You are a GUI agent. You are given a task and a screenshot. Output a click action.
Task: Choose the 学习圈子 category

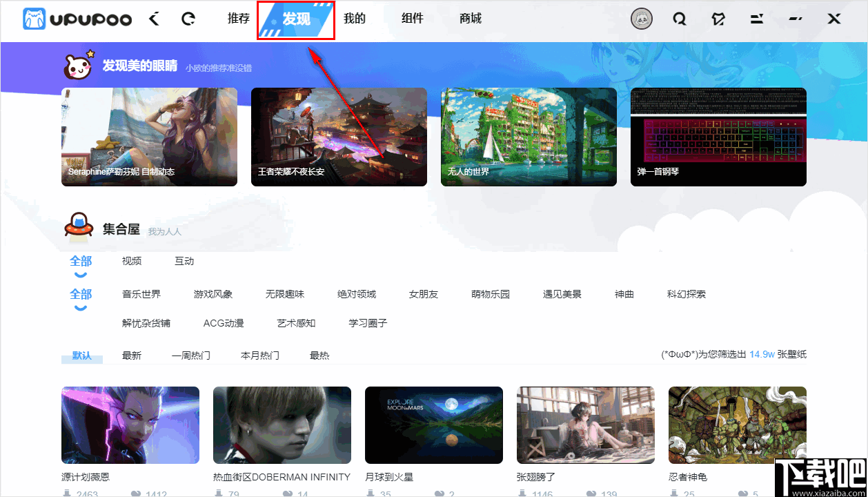pos(368,323)
